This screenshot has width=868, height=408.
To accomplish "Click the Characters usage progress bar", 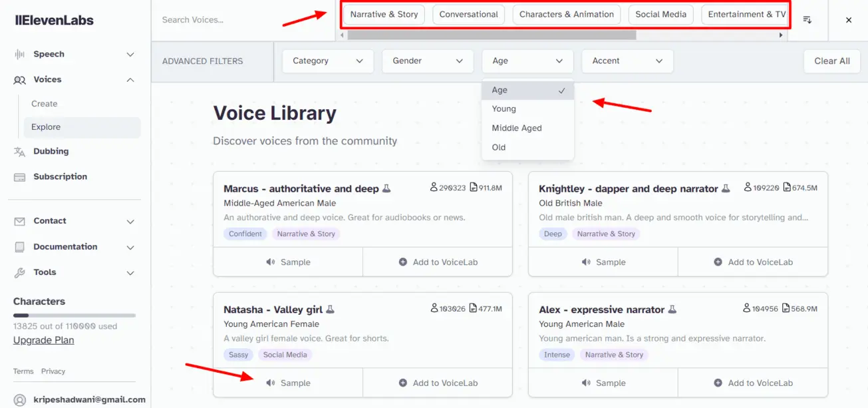I will pyautogui.click(x=73, y=314).
